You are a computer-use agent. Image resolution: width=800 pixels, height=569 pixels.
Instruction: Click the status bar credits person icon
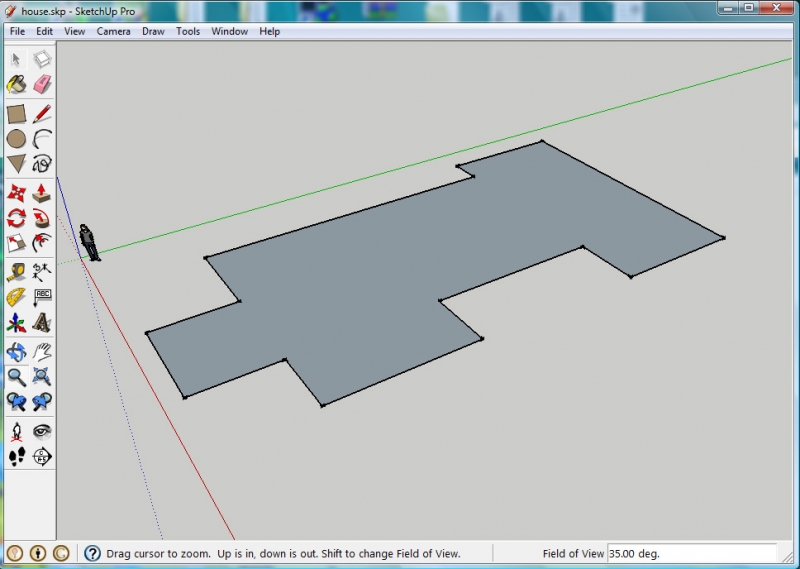(x=38, y=554)
